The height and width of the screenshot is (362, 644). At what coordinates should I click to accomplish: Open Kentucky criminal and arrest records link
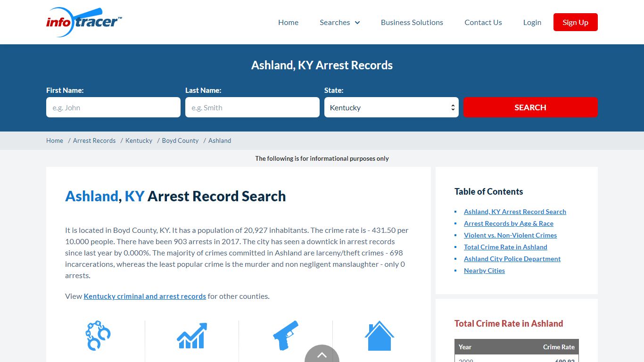(145, 296)
